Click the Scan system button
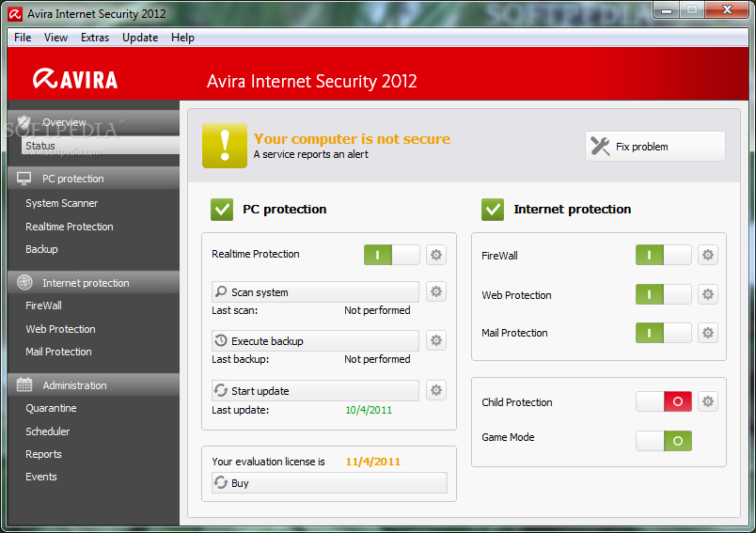Image resolution: width=756 pixels, height=533 pixels. (x=315, y=291)
